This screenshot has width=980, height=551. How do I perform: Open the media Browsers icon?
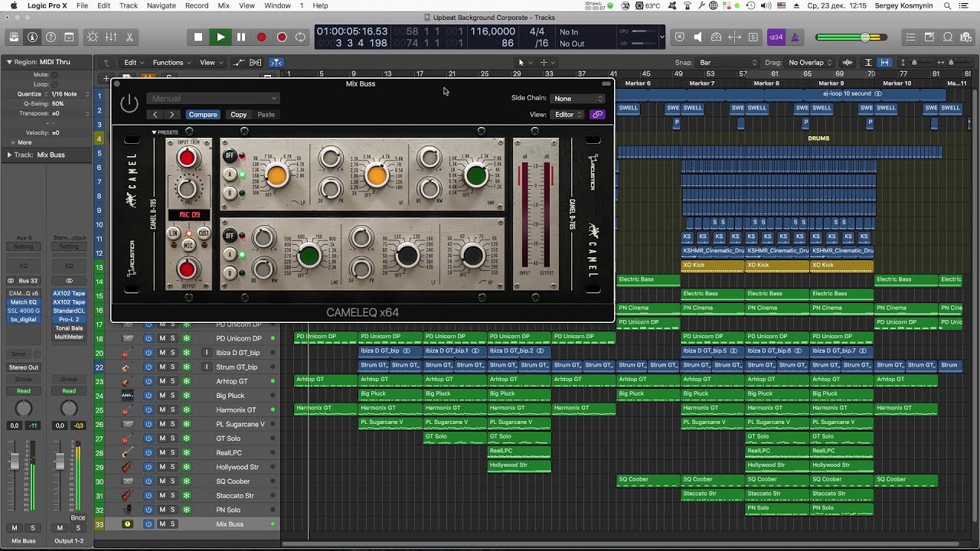[x=966, y=37]
